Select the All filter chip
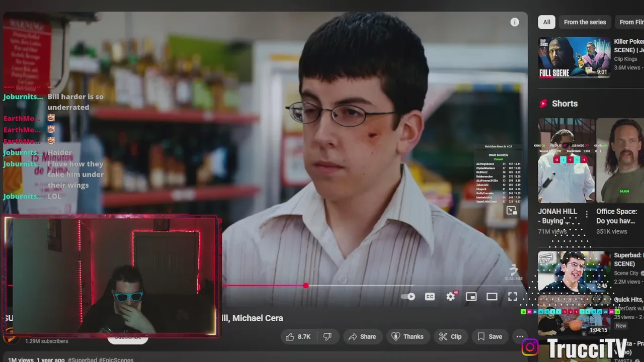The height and width of the screenshot is (362, 644). (546, 22)
